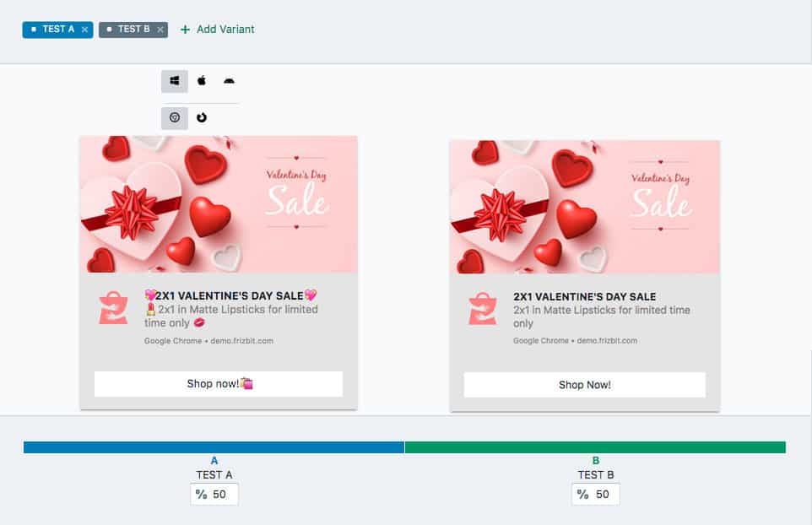Viewport: 812px width, 525px height.
Task: Click the green Test B distribution bar
Action: [595, 447]
